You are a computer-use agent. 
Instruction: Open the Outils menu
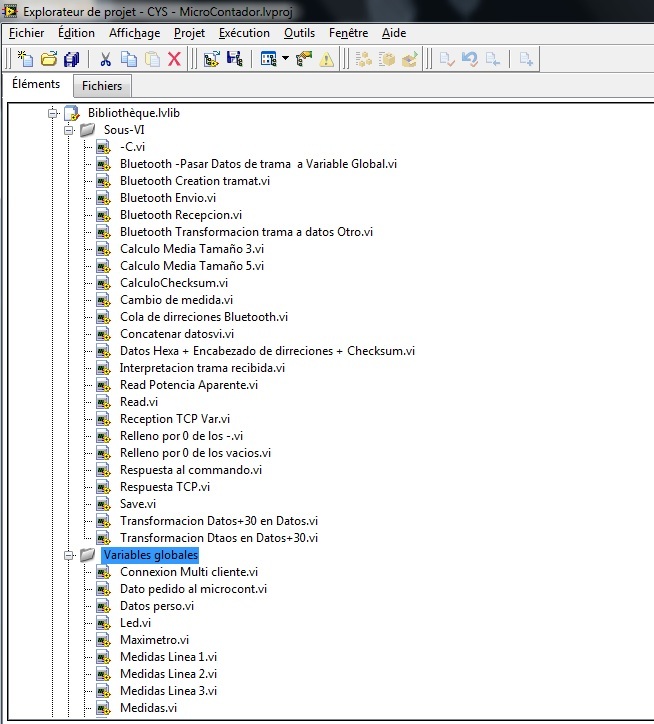tap(299, 33)
